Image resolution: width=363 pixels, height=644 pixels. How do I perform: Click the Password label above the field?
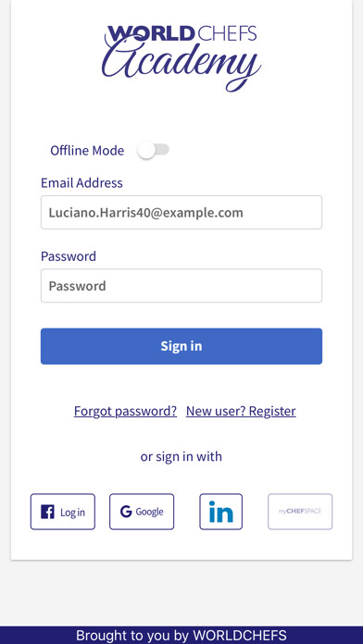(69, 256)
